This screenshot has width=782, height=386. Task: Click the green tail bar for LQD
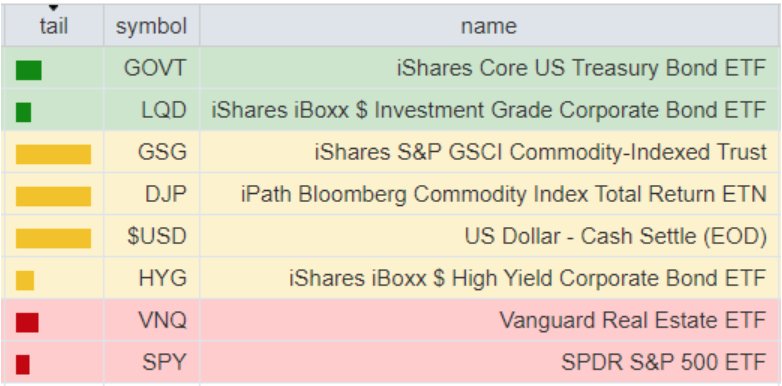coord(23,112)
